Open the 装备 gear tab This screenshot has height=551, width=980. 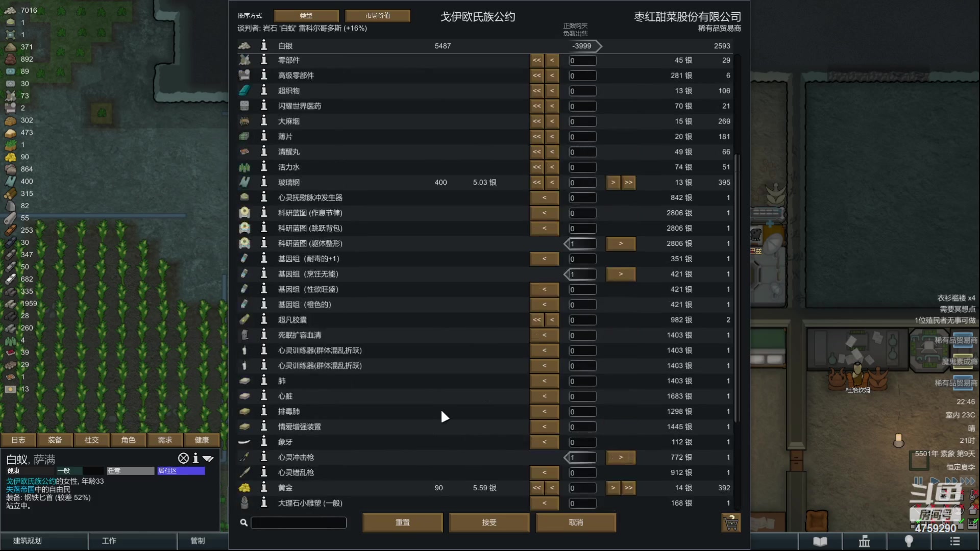[x=55, y=440]
